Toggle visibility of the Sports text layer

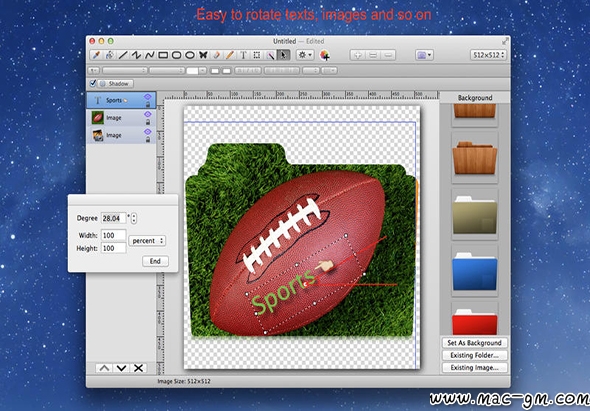click(x=148, y=97)
